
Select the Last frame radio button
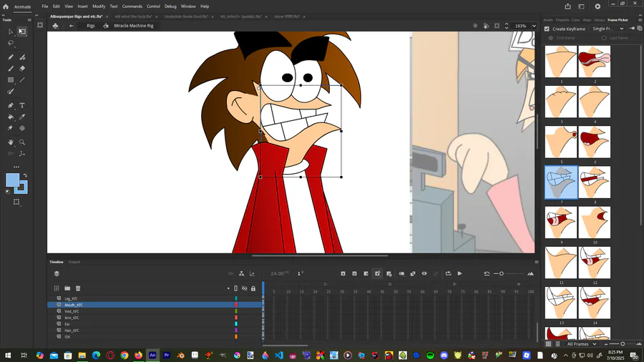[604, 38]
